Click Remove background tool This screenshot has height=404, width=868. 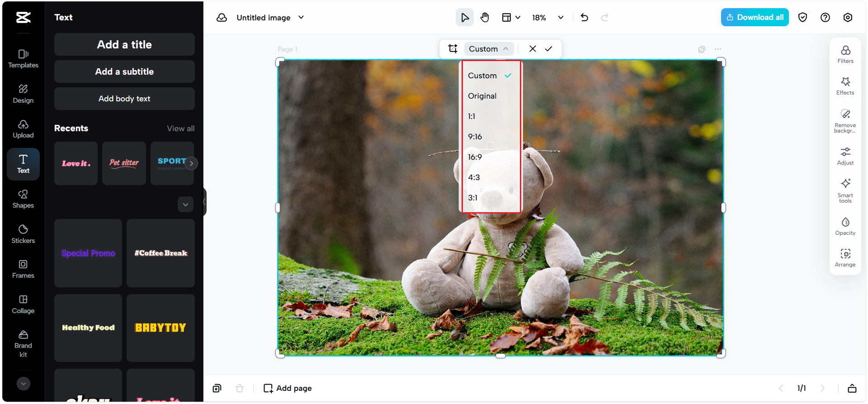[x=845, y=121]
